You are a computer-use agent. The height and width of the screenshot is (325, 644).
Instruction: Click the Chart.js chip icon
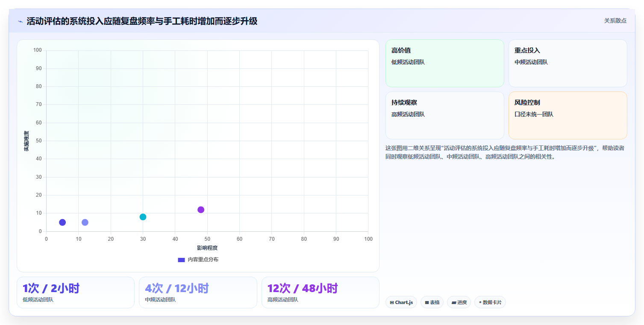click(x=392, y=302)
